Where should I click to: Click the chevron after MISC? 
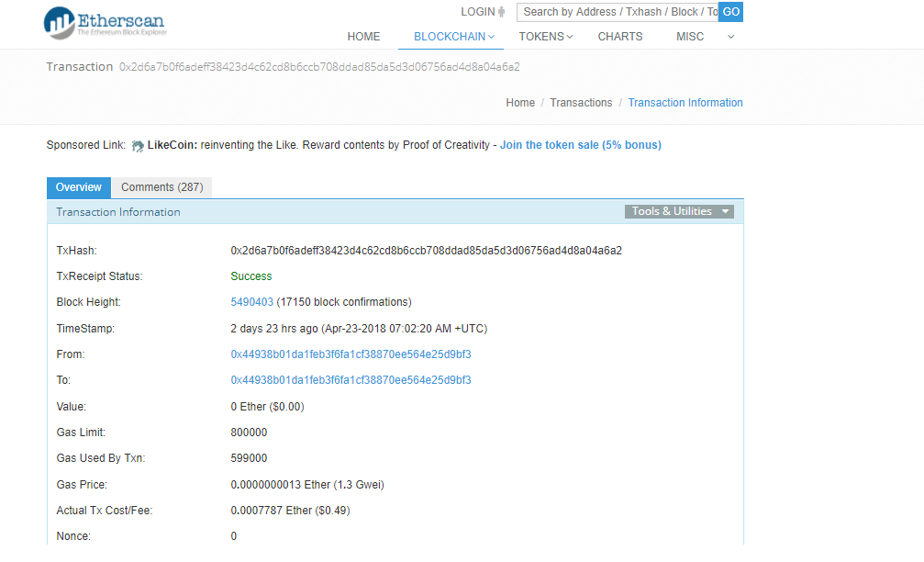coord(731,37)
